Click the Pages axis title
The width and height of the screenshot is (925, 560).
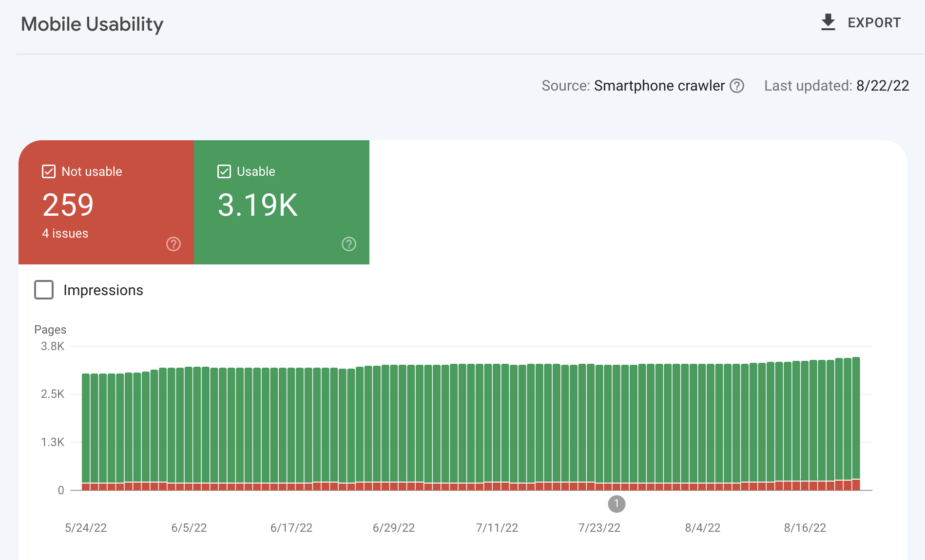click(x=50, y=329)
